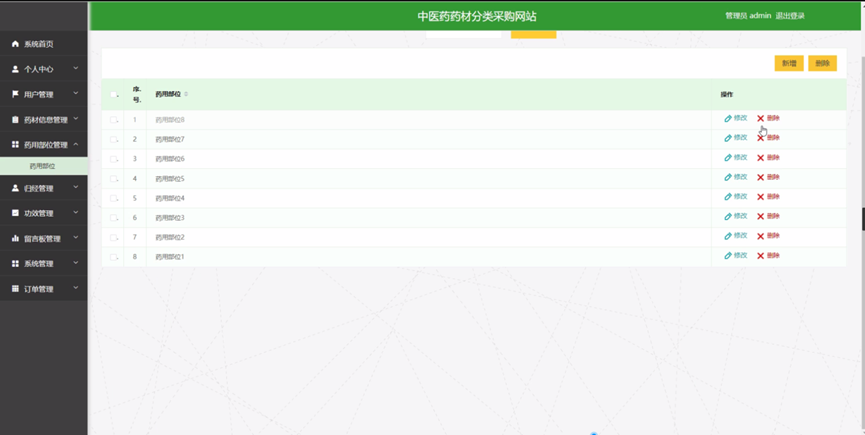Click the pencil edit icon for 药用部位4

coord(728,197)
